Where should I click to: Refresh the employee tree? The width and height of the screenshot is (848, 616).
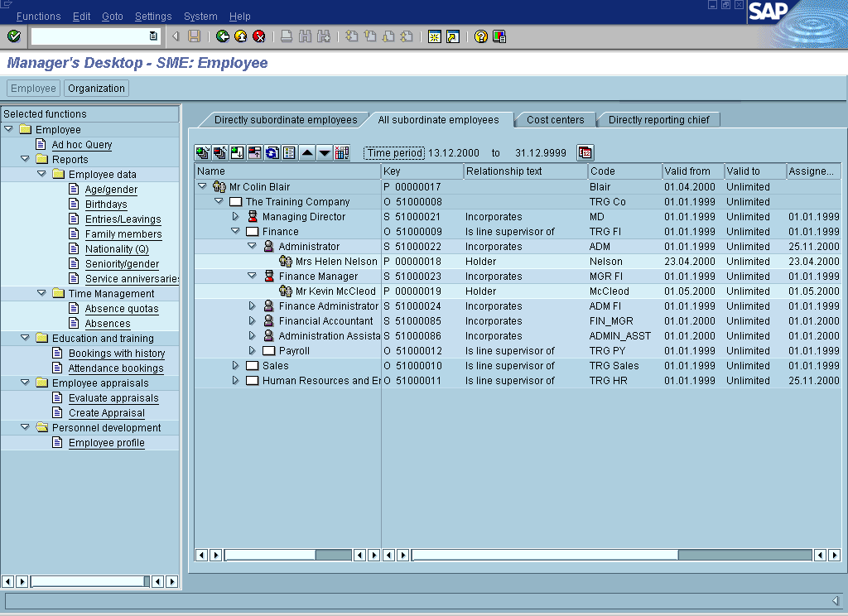pos(272,153)
